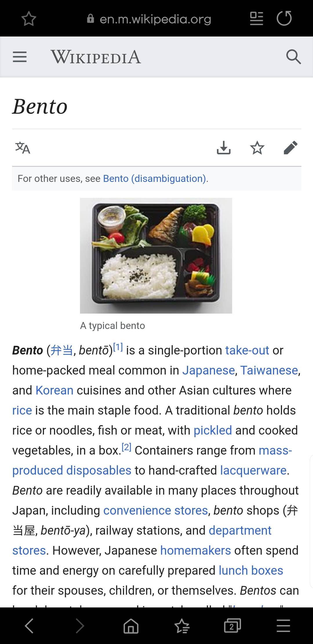
Task: Open the Bento (disambiguation) link
Action: coord(154,178)
